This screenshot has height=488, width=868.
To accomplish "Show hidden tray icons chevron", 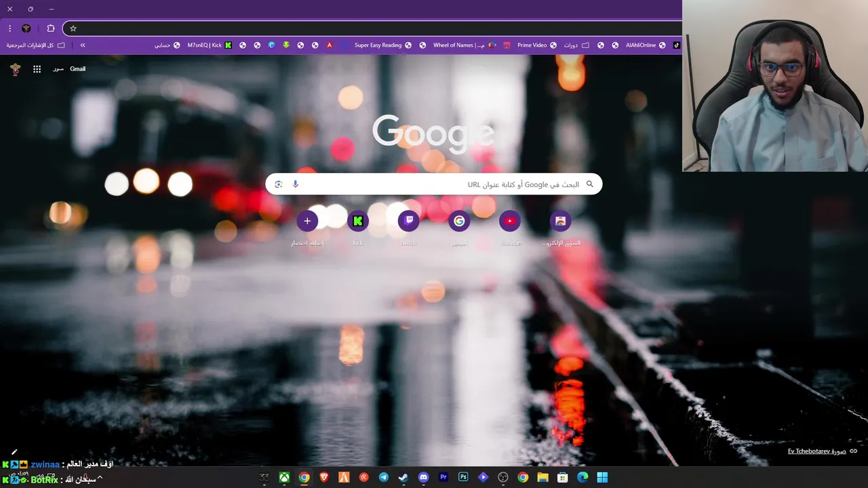I will [x=100, y=478].
